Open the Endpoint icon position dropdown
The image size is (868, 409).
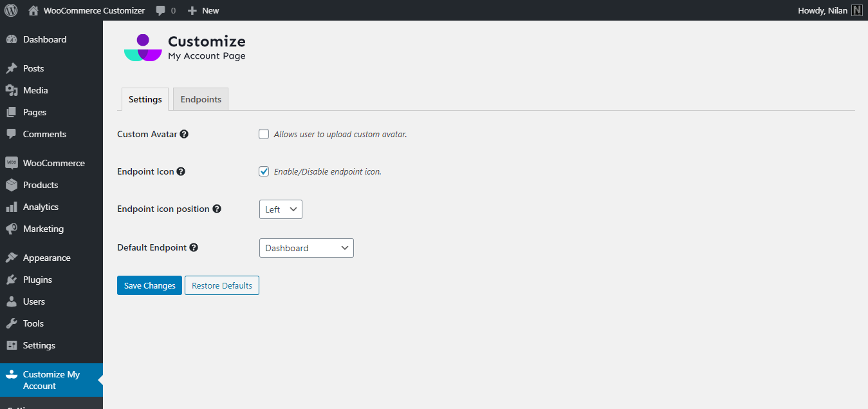click(x=281, y=209)
